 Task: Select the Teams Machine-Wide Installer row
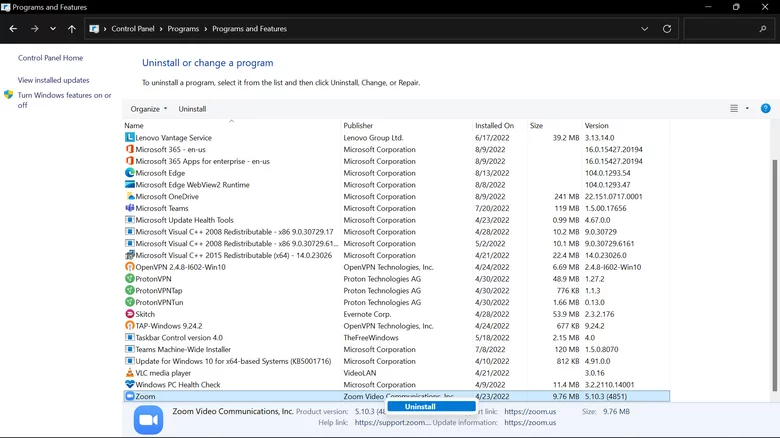[x=396, y=349]
